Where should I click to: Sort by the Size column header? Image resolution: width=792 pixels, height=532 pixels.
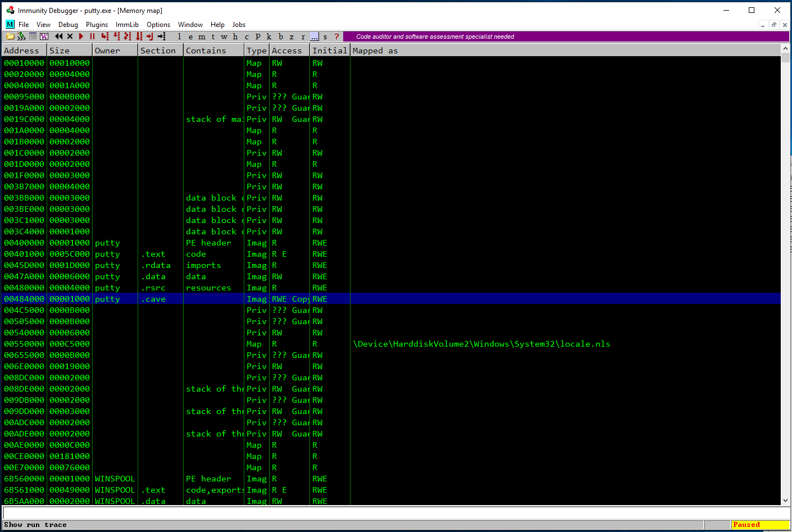pos(70,51)
